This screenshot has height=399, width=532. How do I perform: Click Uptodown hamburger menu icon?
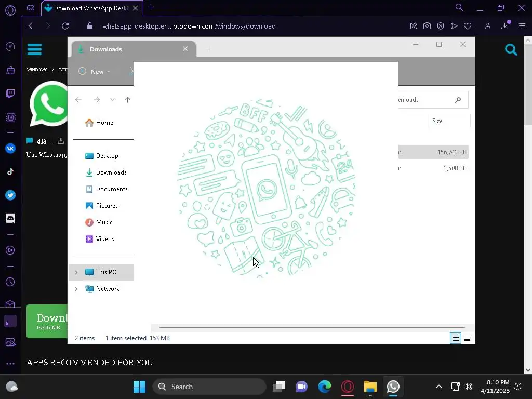pos(34,49)
